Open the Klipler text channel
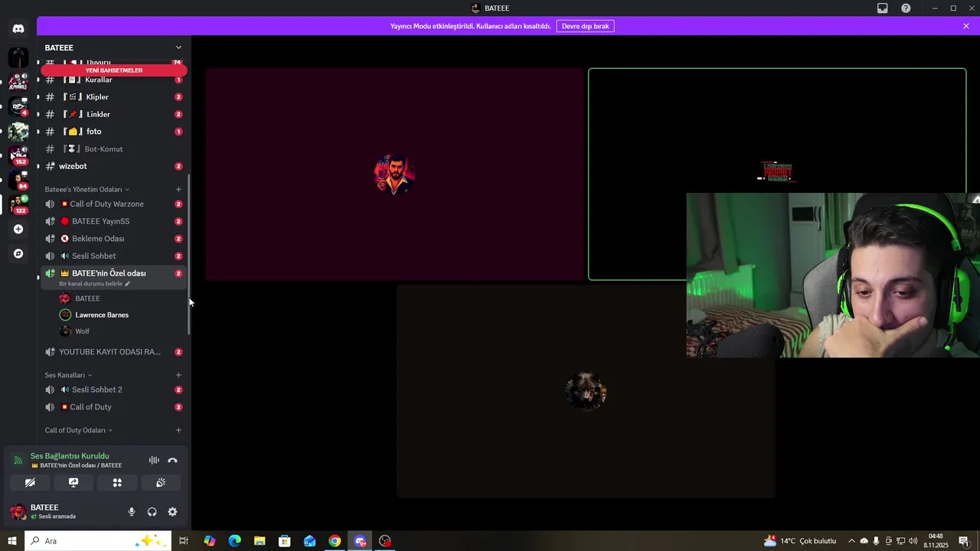Viewport: 980px width, 551px height. [113, 97]
